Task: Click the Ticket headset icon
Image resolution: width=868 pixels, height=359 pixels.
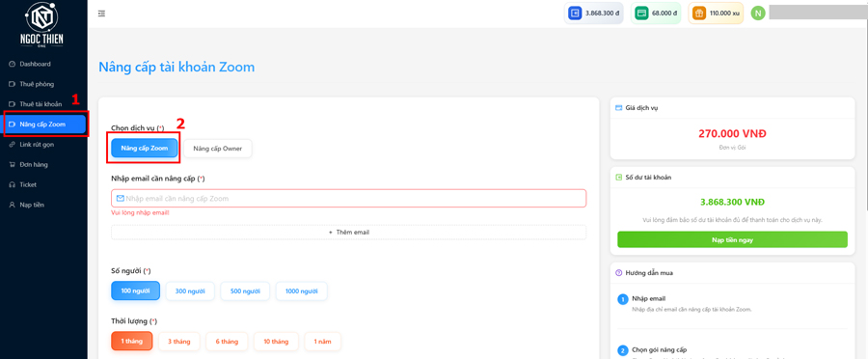Action: (x=13, y=184)
